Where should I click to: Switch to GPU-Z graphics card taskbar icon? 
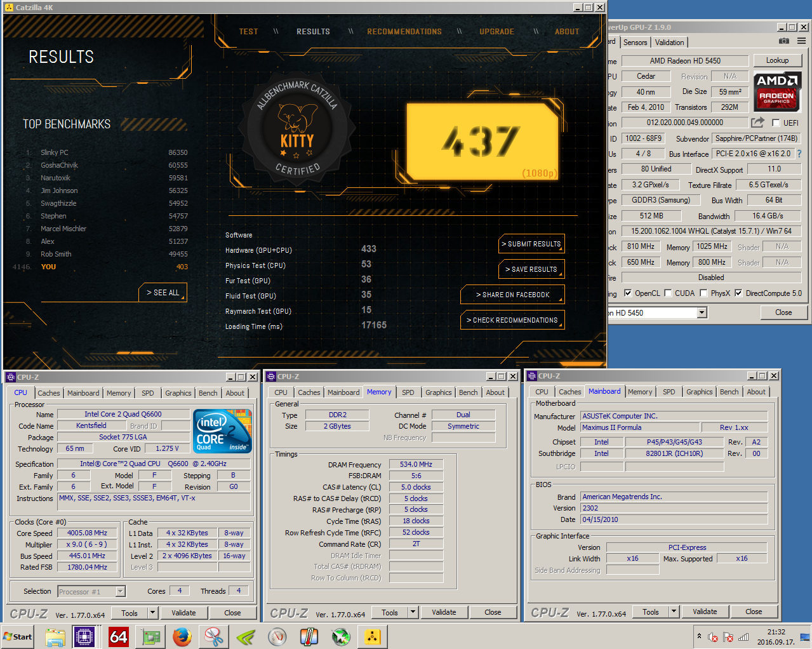(x=150, y=636)
